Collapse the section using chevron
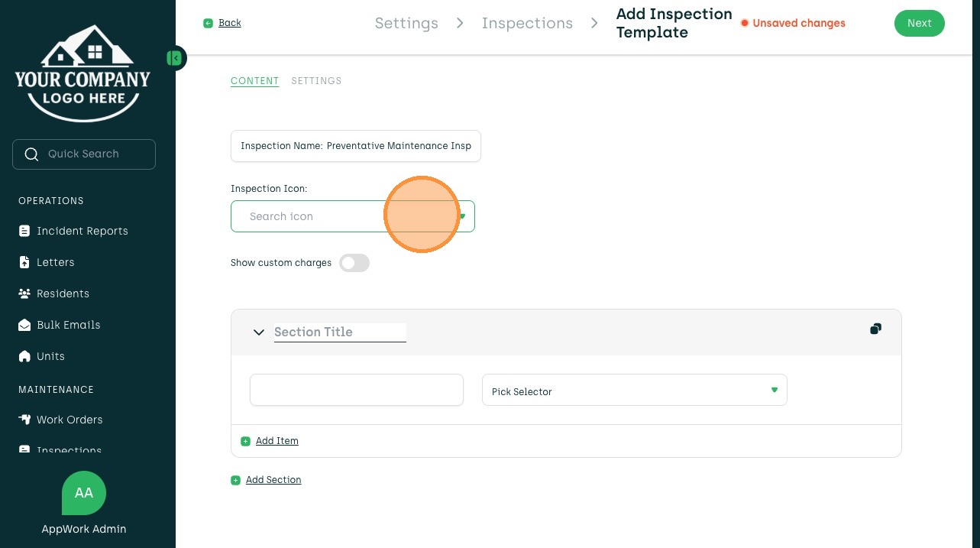The height and width of the screenshot is (548, 980). (x=259, y=332)
